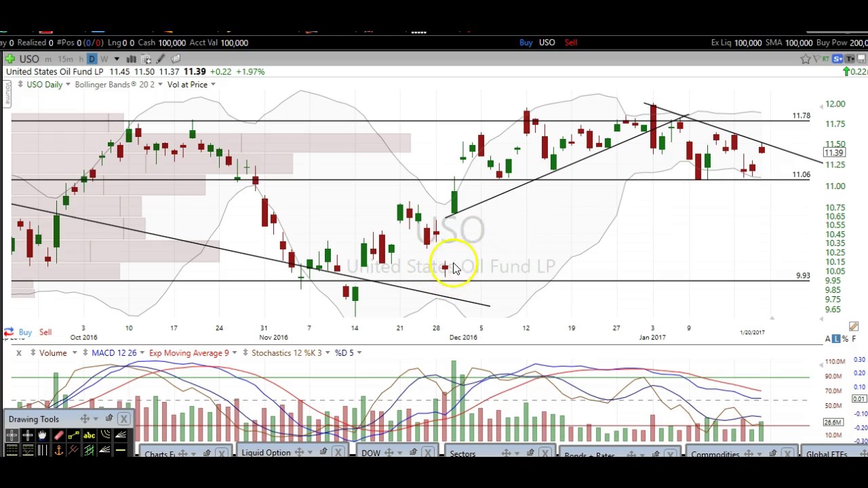Expand the MACD 12 26 dropdown

point(141,353)
